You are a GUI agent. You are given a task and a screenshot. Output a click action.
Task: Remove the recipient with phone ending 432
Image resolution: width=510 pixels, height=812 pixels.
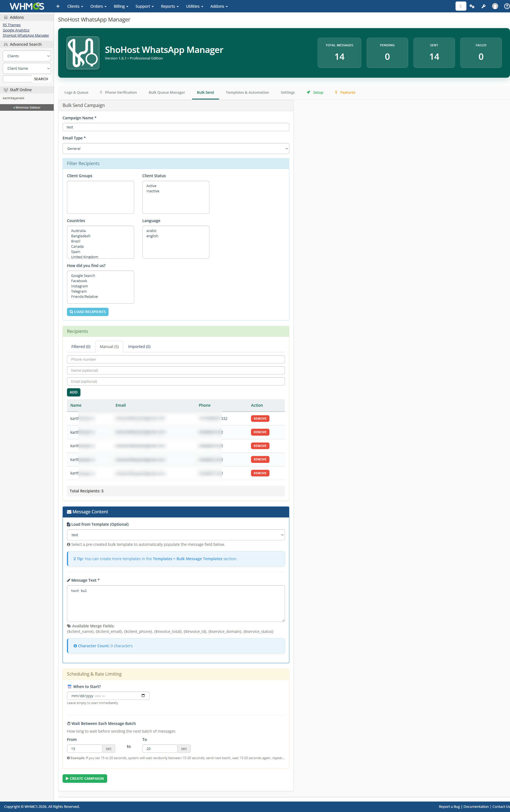(x=260, y=419)
